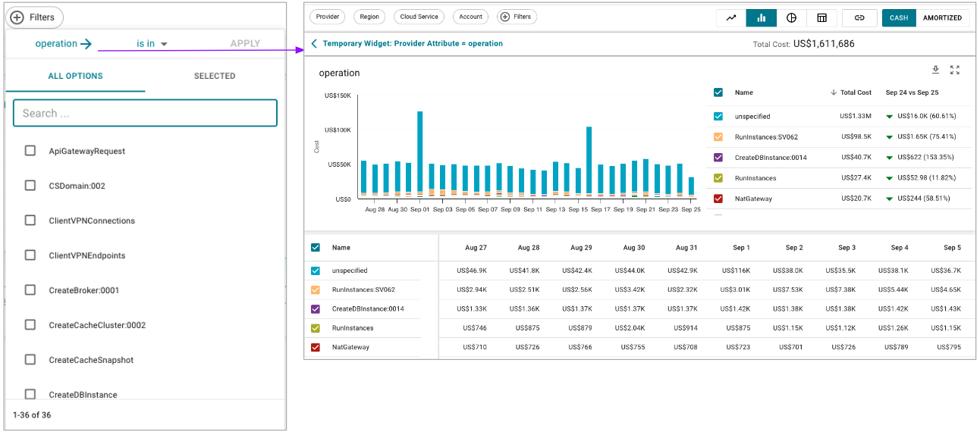Click the filter options Search field

click(x=145, y=113)
